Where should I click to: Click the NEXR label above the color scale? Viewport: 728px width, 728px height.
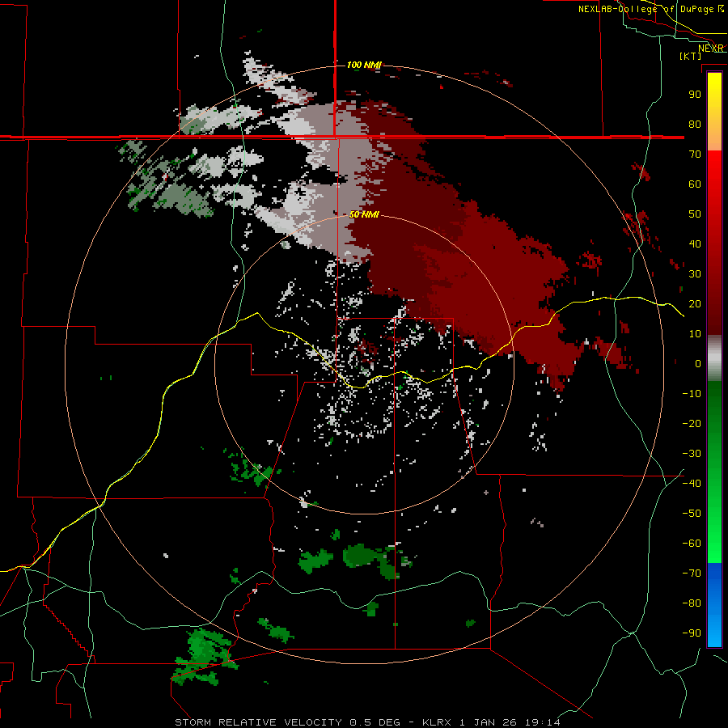[x=711, y=49]
